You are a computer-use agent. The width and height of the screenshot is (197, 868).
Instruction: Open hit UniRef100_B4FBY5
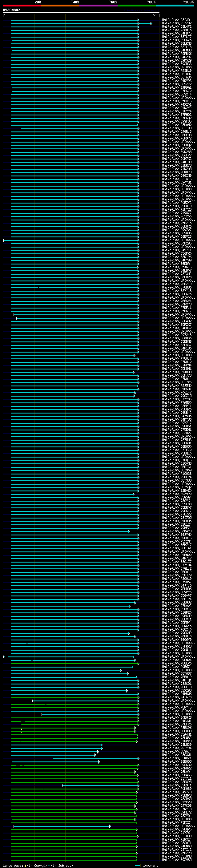(177, 33)
